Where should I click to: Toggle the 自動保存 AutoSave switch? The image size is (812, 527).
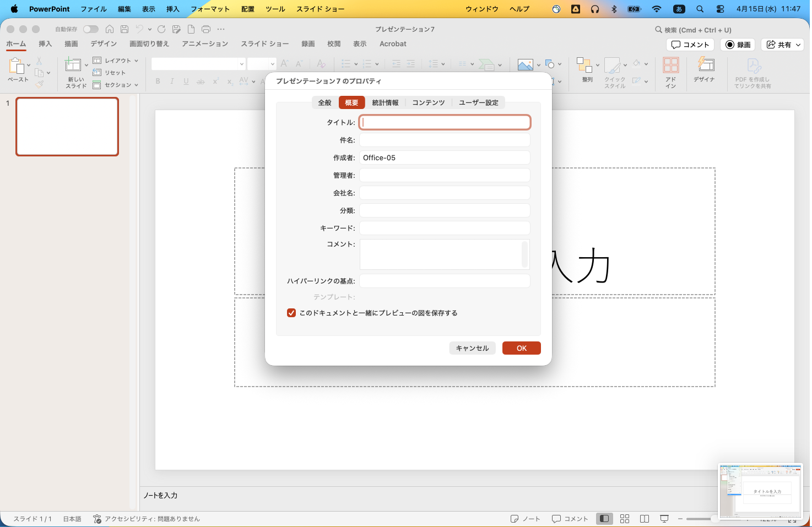pyautogui.click(x=91, y=29)
